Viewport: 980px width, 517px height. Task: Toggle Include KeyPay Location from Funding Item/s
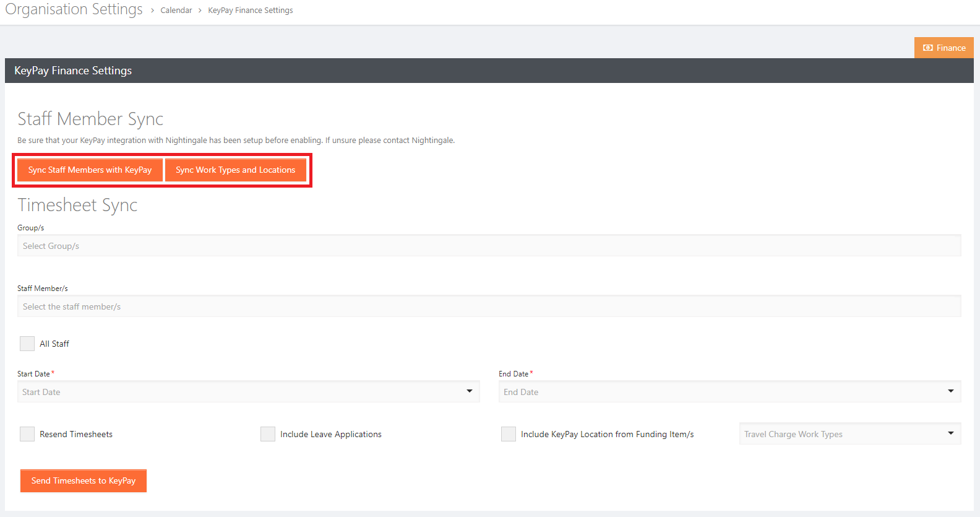tap(509, 434)
